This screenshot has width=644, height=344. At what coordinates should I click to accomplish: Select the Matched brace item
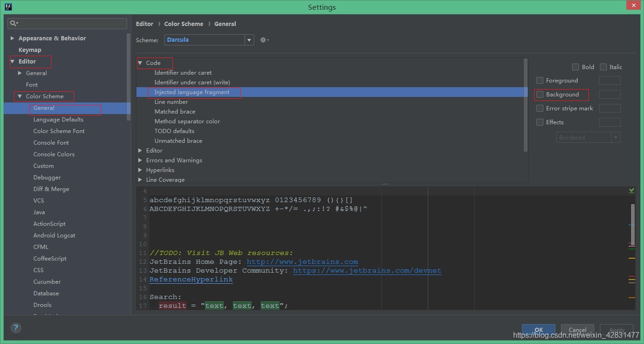[175, 111]
